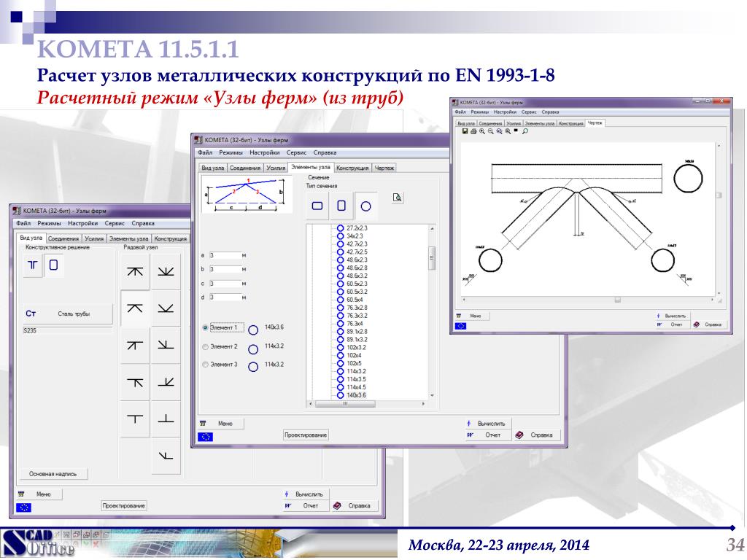Select the square tube section type icon
Screen dimensions: 747x560
coord(341,206)
